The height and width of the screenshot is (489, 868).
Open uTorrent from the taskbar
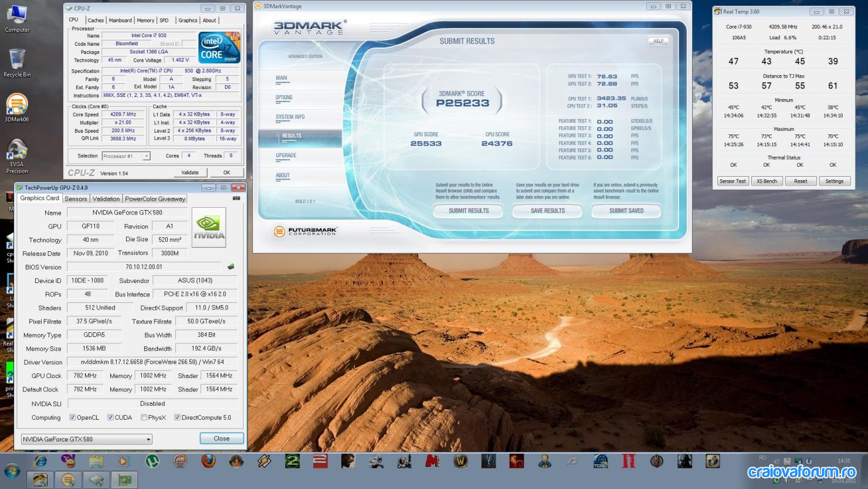[152, 461]
